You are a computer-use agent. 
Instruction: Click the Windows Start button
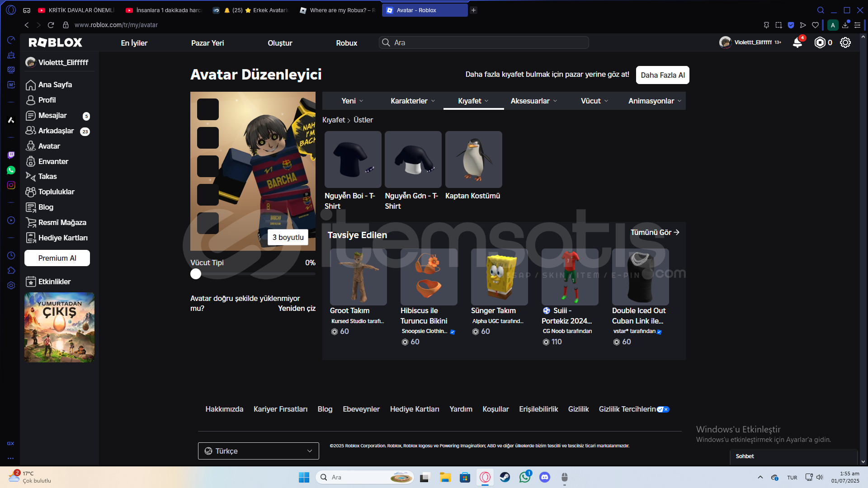pyautogui.click(x=304, y=477)
